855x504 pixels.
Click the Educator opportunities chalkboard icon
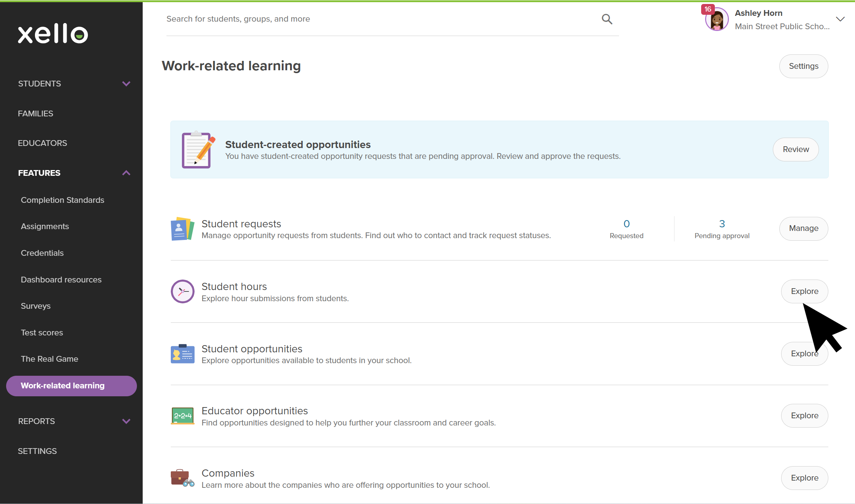(x=182, y=416)
